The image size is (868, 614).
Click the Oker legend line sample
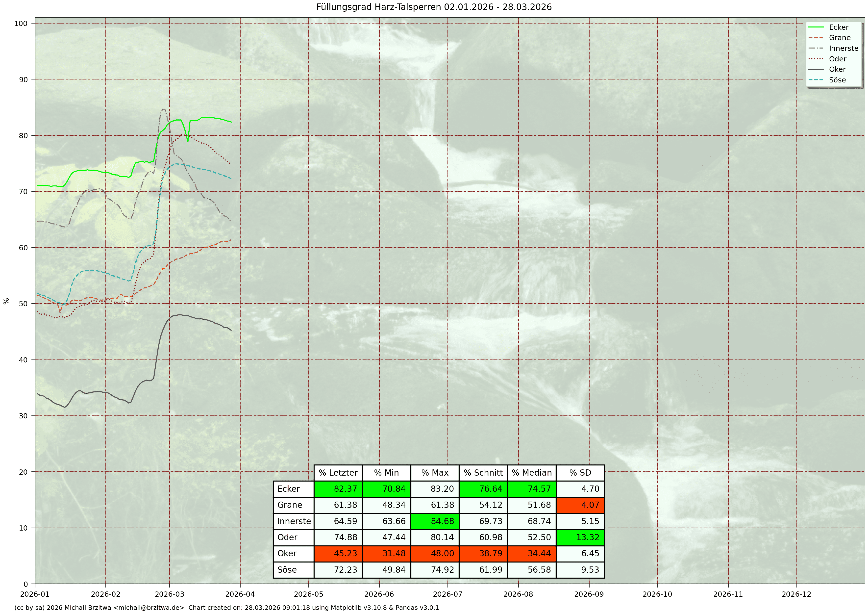click(x=816, y=70)
